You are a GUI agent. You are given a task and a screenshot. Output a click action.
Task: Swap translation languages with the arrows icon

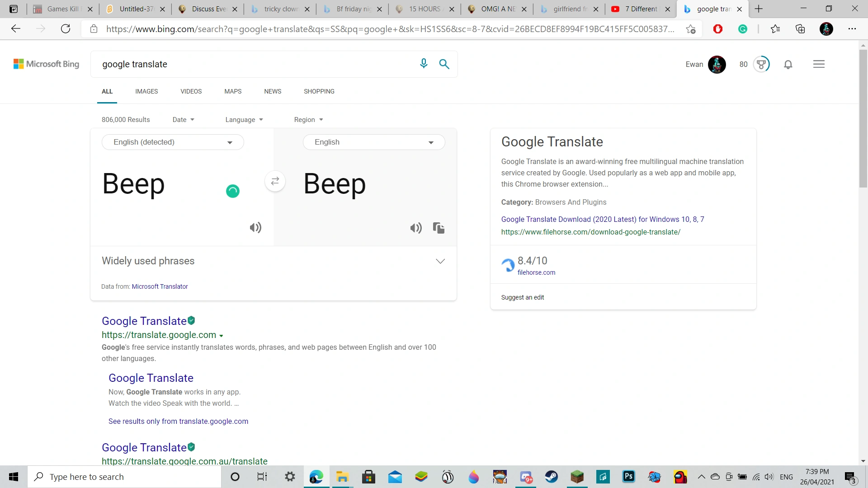275,181
